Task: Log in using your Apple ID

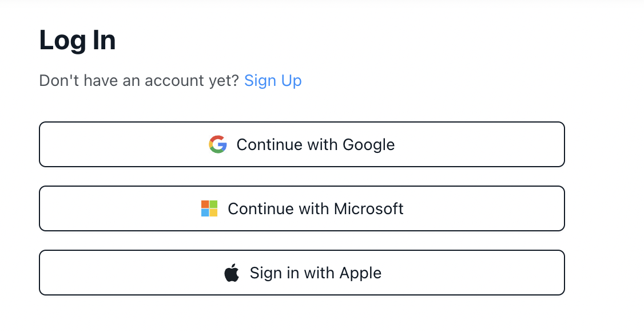Action: pos(302,273)
